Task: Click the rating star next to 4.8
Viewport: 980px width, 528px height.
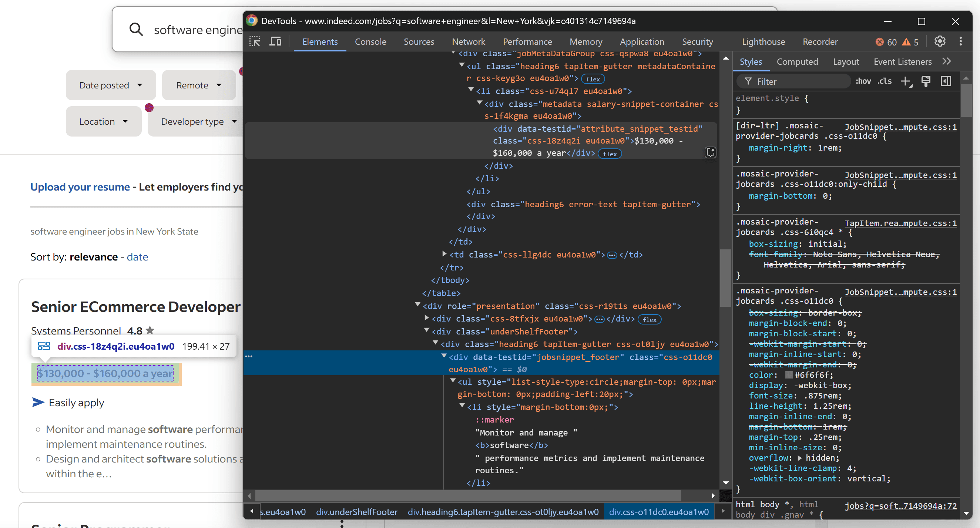Action: 150,330
